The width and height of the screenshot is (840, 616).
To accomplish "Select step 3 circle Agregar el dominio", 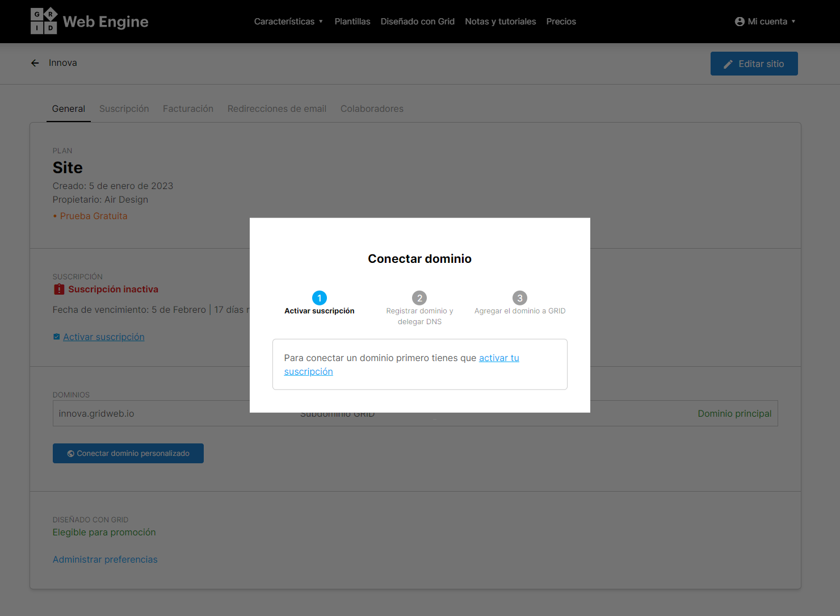I will click(520, 298).
